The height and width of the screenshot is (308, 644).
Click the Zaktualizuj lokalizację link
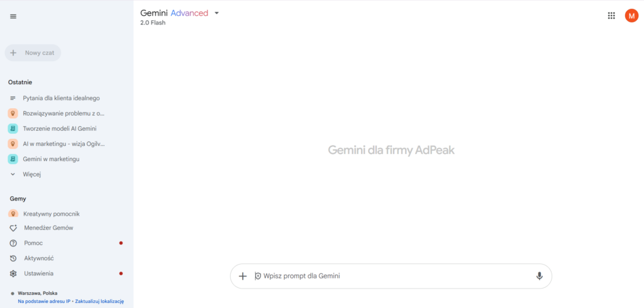(99, 302)
